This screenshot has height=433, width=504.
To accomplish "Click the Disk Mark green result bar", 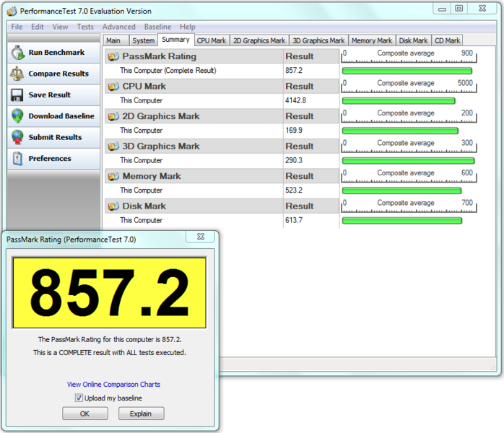I will [401, 220].
